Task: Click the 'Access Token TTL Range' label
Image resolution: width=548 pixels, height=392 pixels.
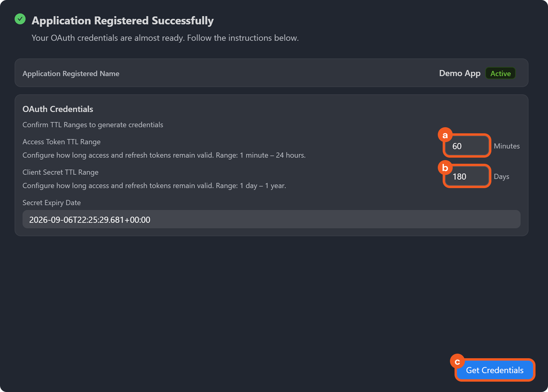Action: pos(61,142)
